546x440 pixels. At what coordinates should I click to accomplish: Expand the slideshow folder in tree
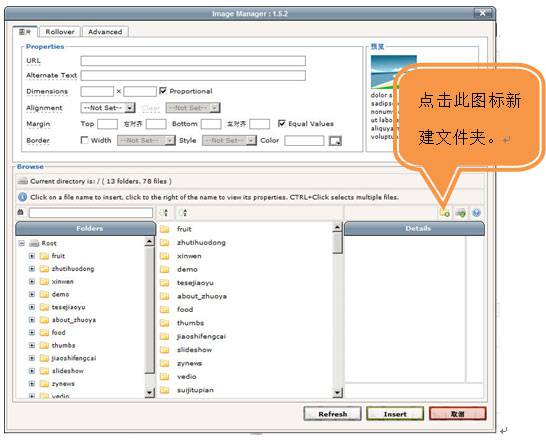(x=32, y=371)
